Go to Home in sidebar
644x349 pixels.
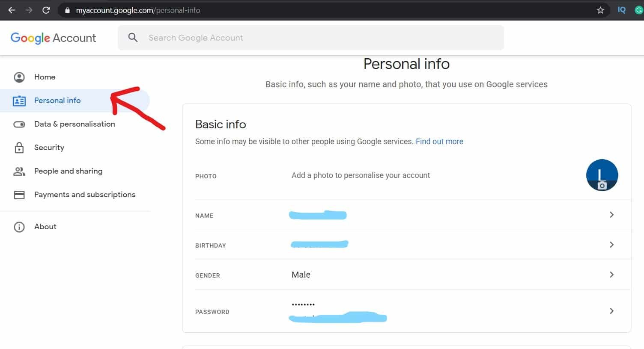point(45,77)
